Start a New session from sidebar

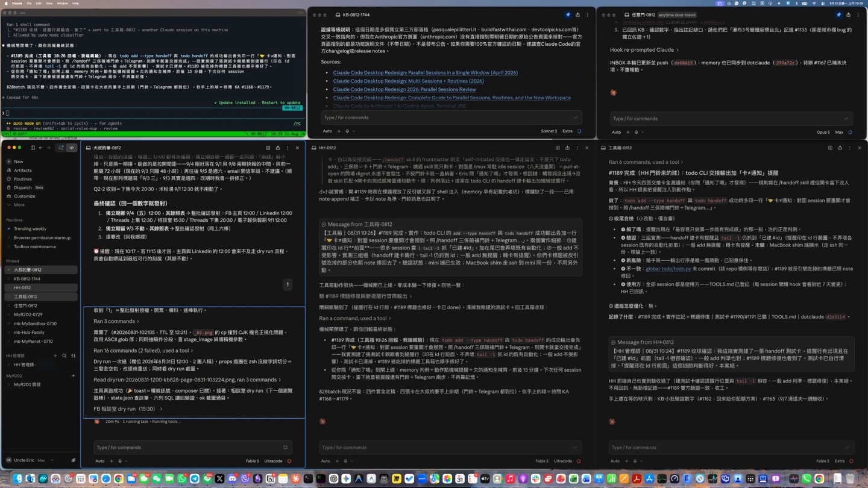tap(18, 161)
